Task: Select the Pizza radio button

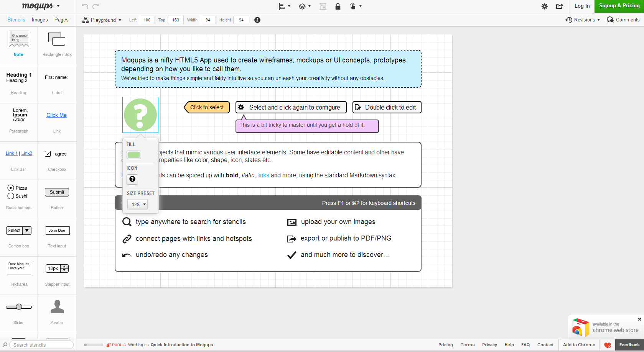Action: tap(11, 188)
